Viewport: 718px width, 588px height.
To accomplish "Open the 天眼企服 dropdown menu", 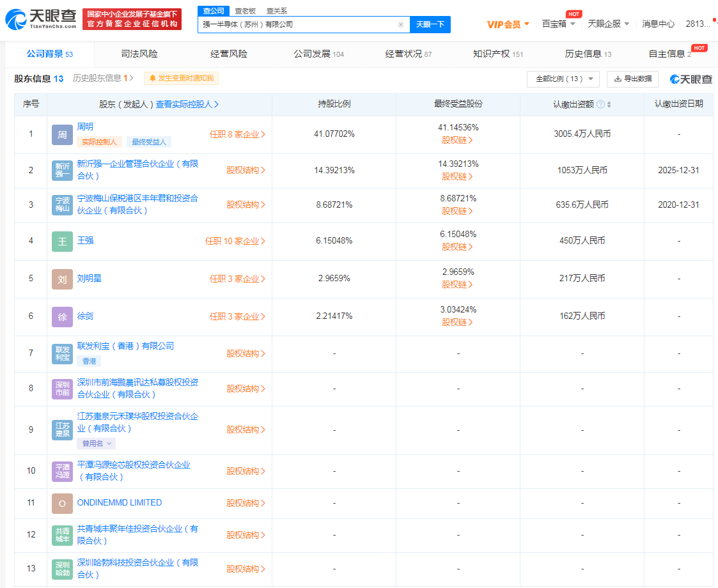I will [x=608, y=24].
